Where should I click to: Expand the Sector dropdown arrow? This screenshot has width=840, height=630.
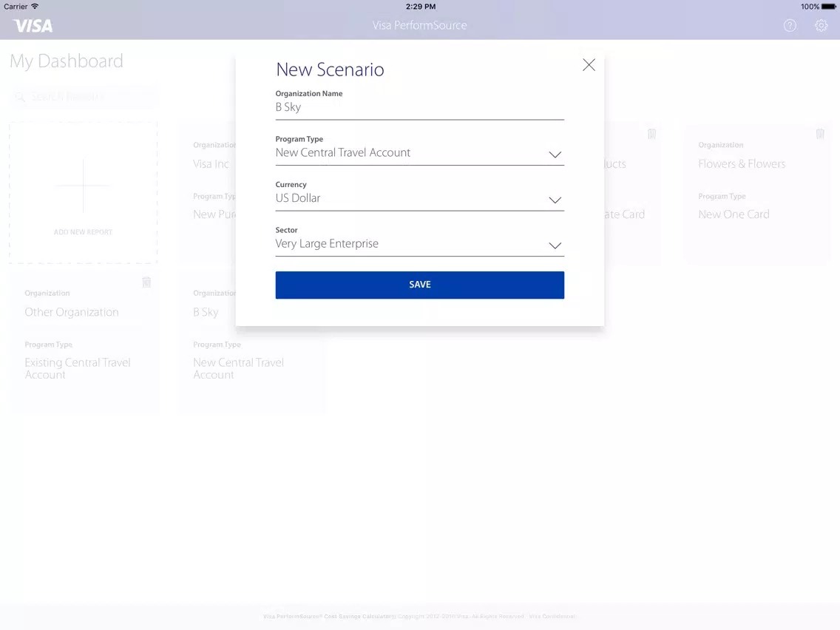click(x=555, y=245)
